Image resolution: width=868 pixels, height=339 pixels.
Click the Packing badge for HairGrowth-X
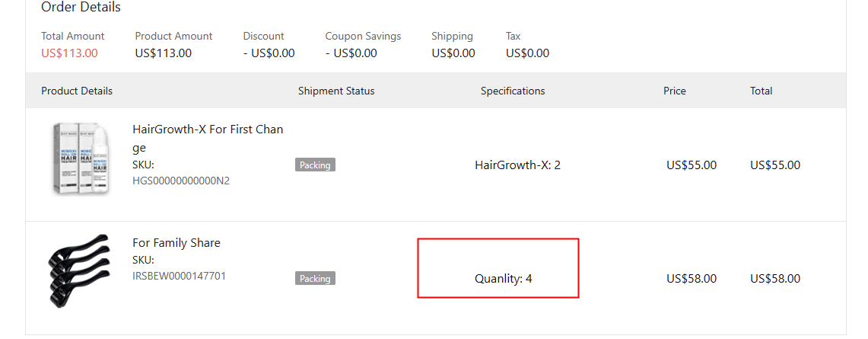[315, 165]
